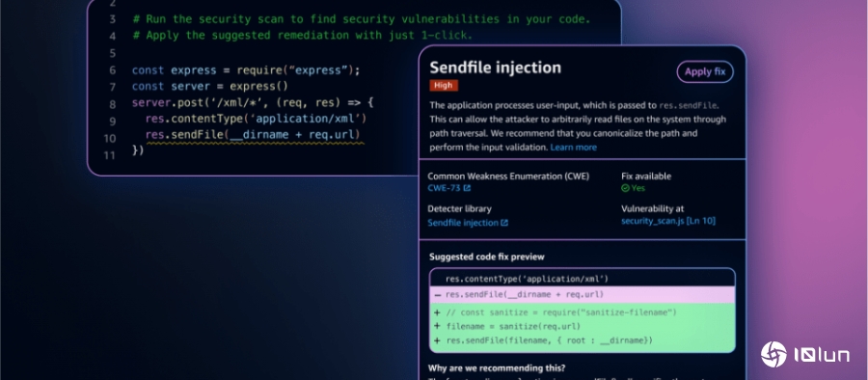Click the green Yes checkmark icon
868x380 pixels.
[625, 188]
